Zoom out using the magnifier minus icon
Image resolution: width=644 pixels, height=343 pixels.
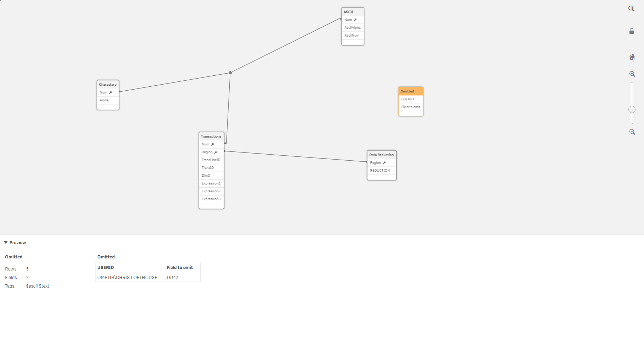pos(632,132)
